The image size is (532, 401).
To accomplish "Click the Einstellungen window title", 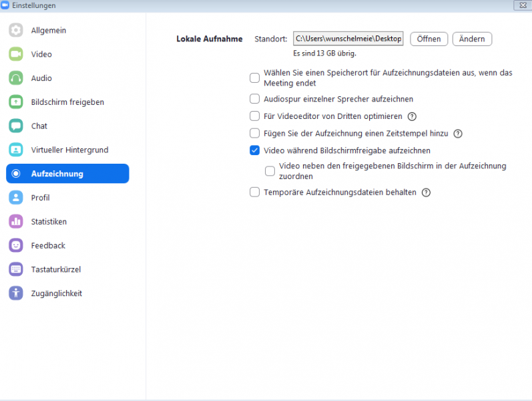I will coord(34,5).
